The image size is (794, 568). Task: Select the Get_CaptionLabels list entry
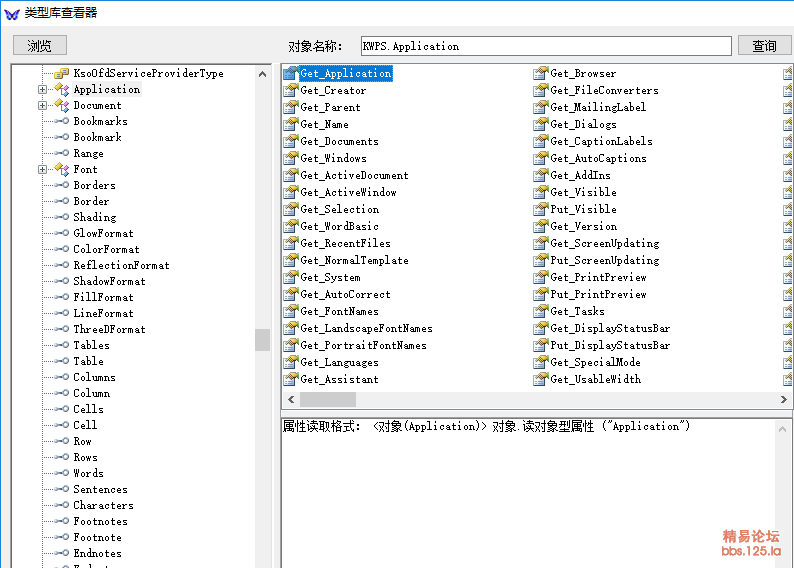click(x=602, y=141)
